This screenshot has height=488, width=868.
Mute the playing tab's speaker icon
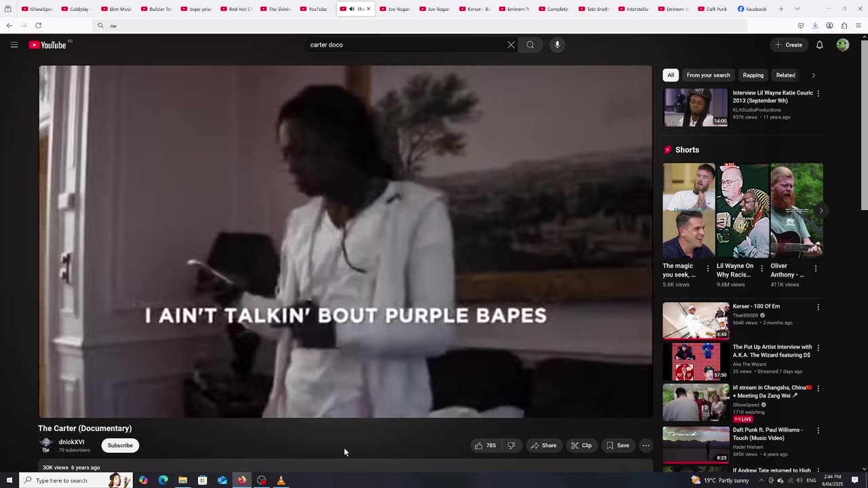(351, 9)
